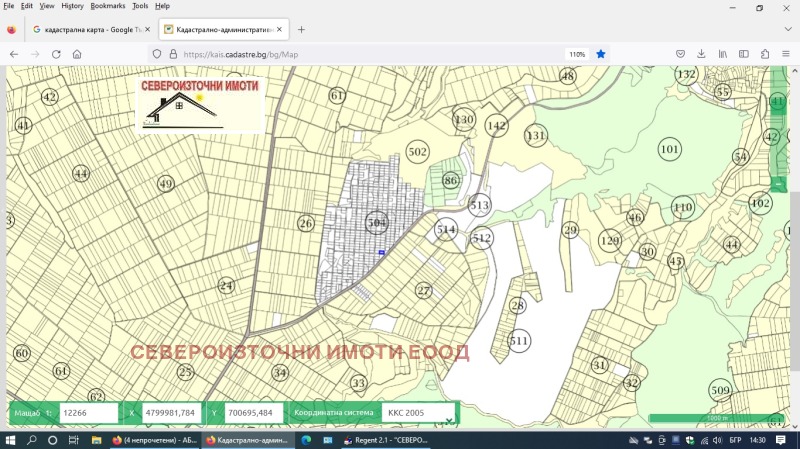800x449 pixels.
Task: Open the Firefox home page
Action: click(x=77, y=54)
